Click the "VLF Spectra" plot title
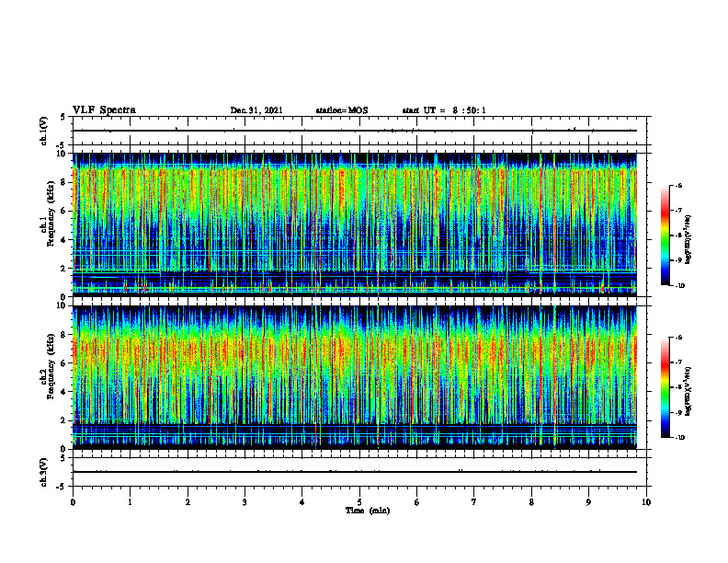The width and height of the screenshot is (728, 563). [x=104, y=110]
